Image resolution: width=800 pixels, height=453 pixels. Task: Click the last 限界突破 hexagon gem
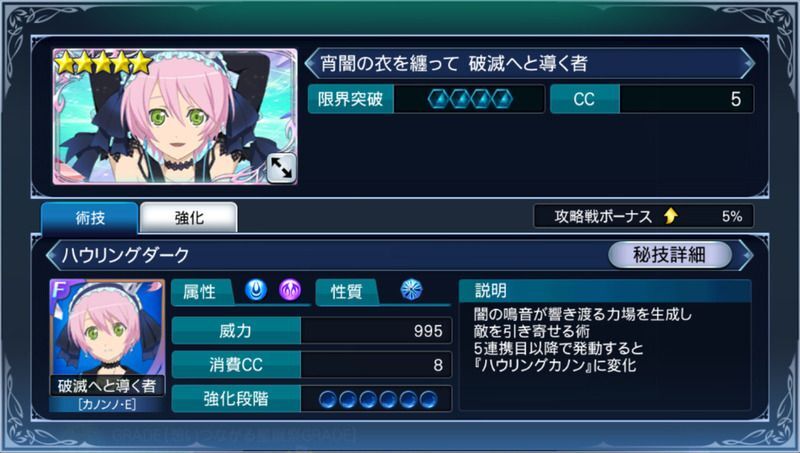(502, 99)
